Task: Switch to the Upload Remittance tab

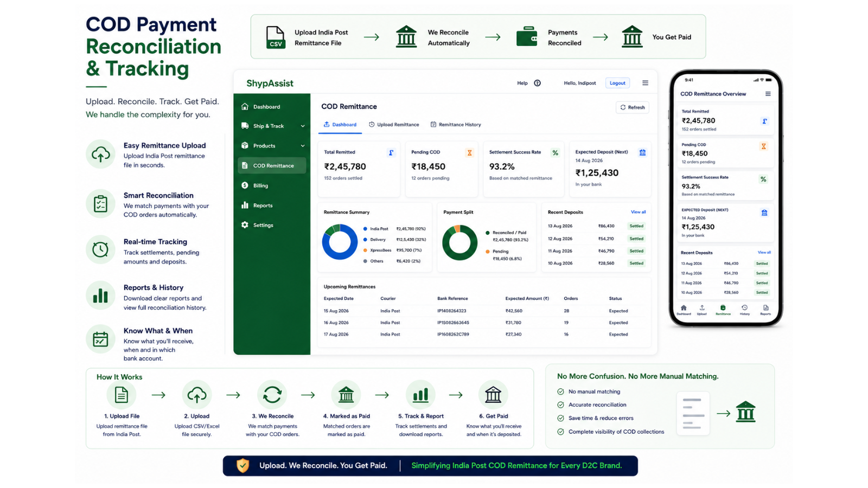Action: click(394, 125)
